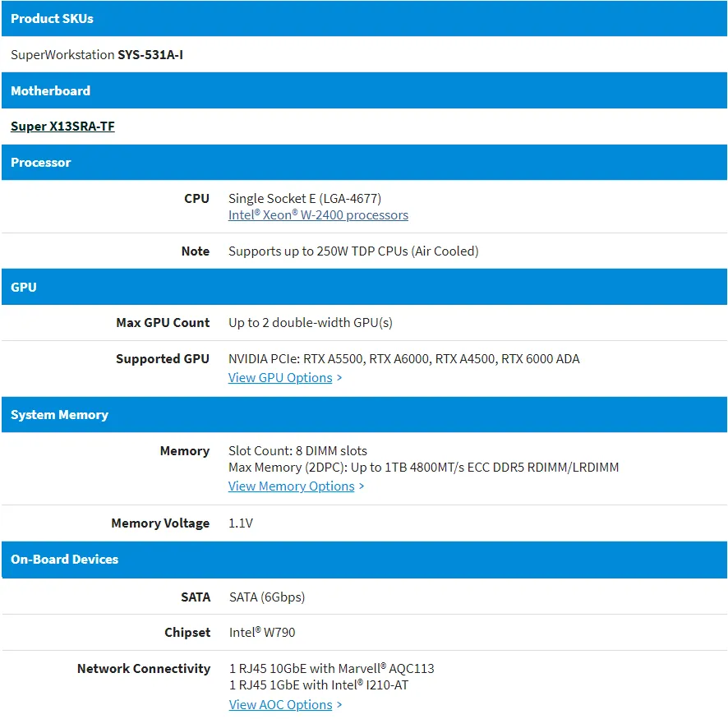Click the System Memory section header
This screenshot has width=728, height=719.
pos(364,414)
